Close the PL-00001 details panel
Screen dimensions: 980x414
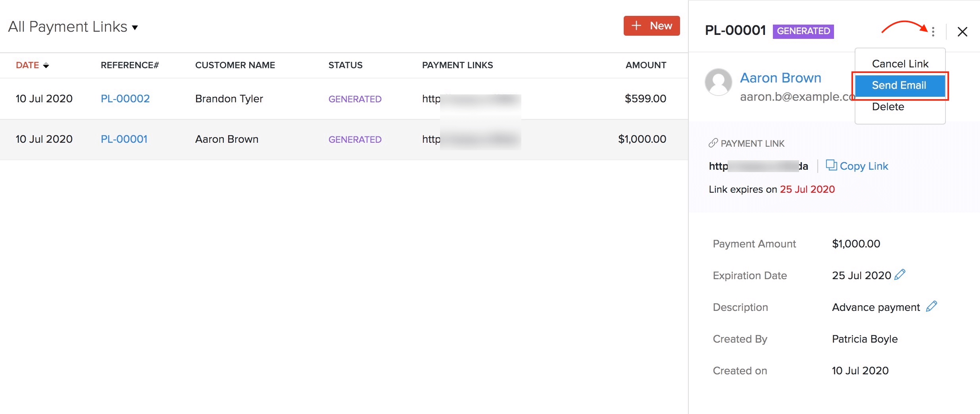pyautogui.click(x=963, y=32)
